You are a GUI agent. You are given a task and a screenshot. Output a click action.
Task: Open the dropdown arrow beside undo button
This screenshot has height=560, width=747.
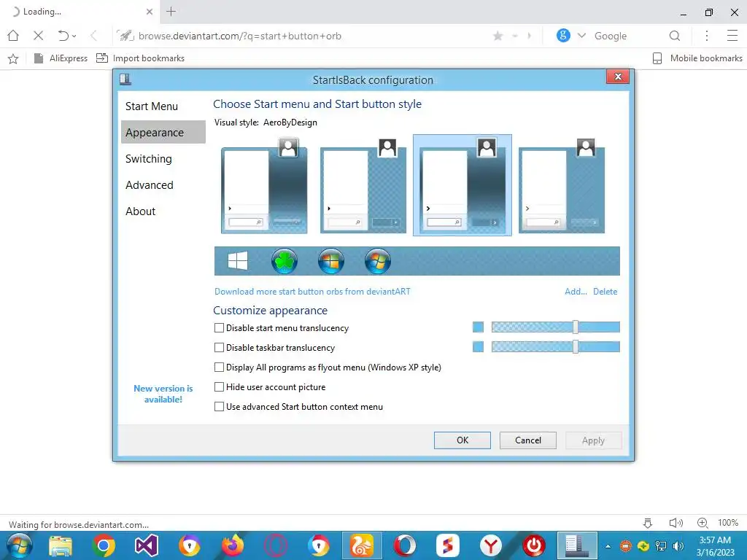[x=74, y=36]
